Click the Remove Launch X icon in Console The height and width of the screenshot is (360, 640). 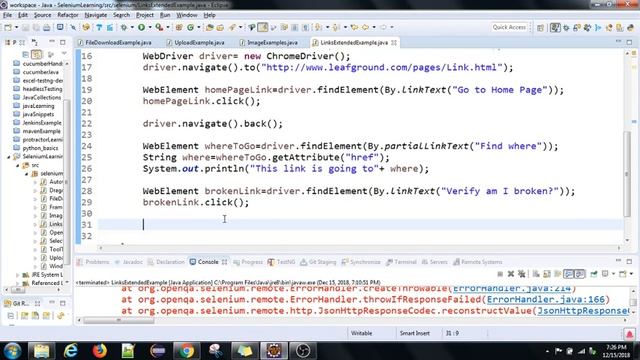[511, 274]
